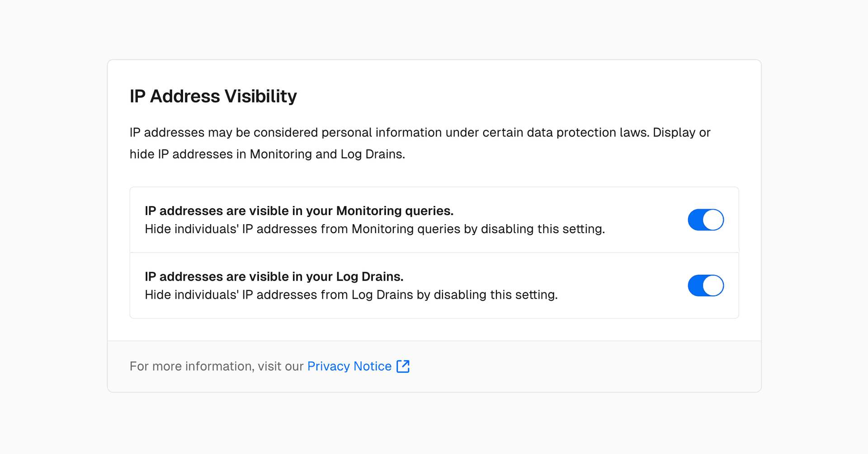Click 'Hide individuals' IP addresses from Log Drains' subtext
The height and width of the screenshot is (454, 868).
click(x=351, y=295)
